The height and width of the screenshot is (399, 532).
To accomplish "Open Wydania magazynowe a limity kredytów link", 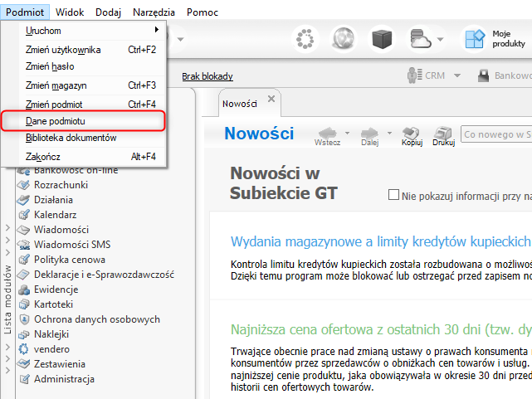I will 381,241.
